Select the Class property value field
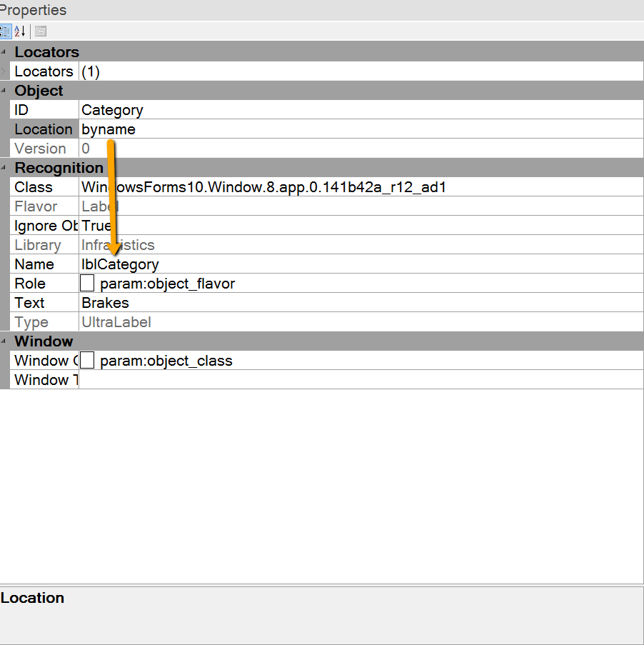The image size is (644, 645). click(x=263, y=187)
